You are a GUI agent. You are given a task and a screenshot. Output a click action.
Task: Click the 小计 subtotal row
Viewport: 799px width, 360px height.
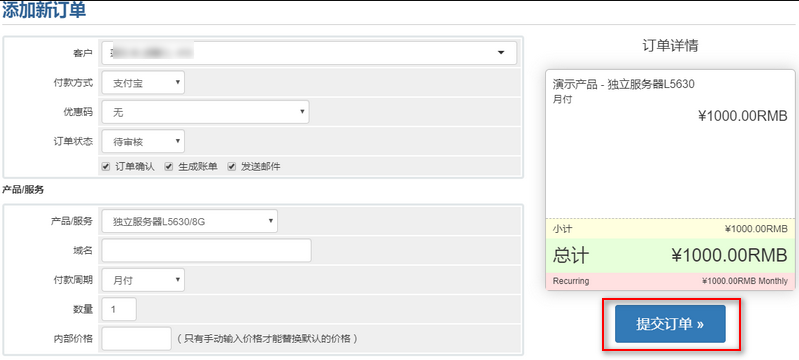(670, 228)
